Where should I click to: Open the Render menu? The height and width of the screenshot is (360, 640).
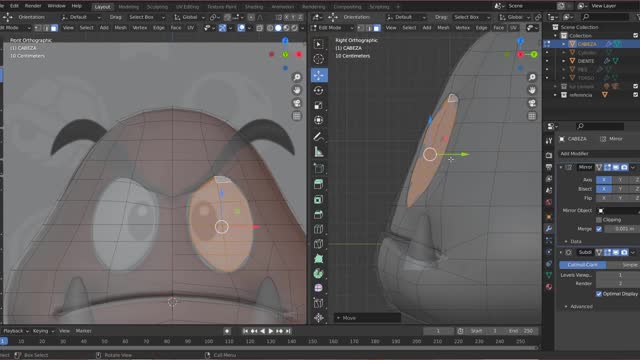click(x=33, y=6)
